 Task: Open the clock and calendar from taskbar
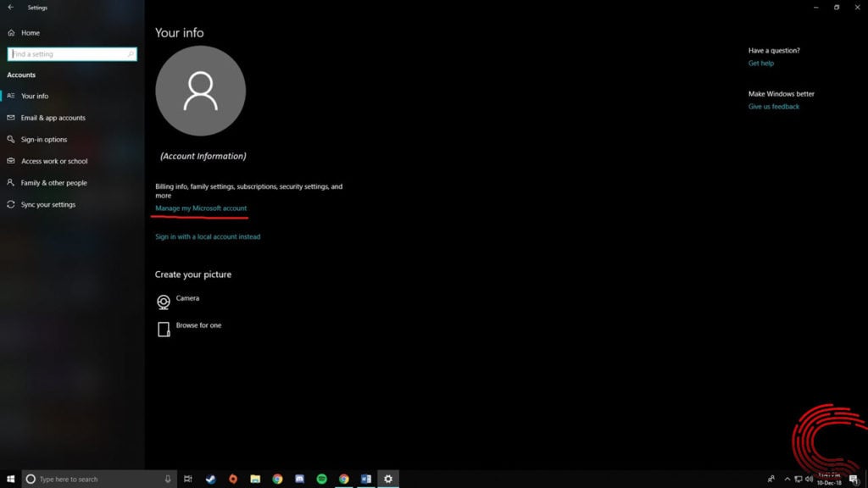(x=830, y=479)
